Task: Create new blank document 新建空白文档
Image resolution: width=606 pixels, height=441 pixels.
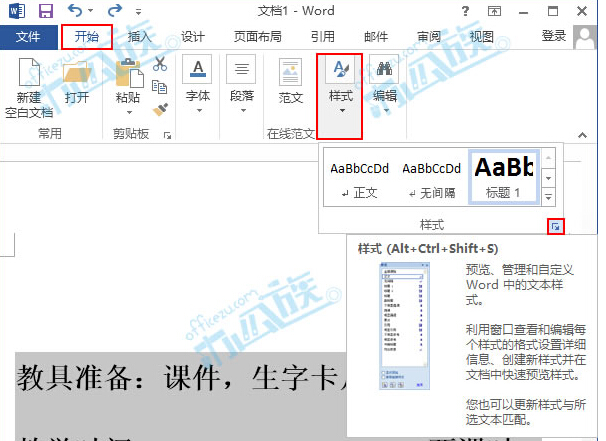Action: pyautogui.click(x=29, y=88)
